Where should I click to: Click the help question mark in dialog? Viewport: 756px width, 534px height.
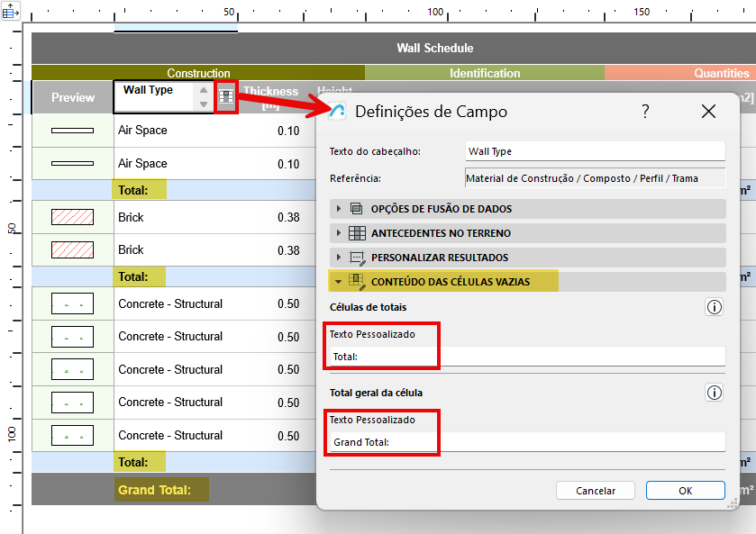point(645,112)
